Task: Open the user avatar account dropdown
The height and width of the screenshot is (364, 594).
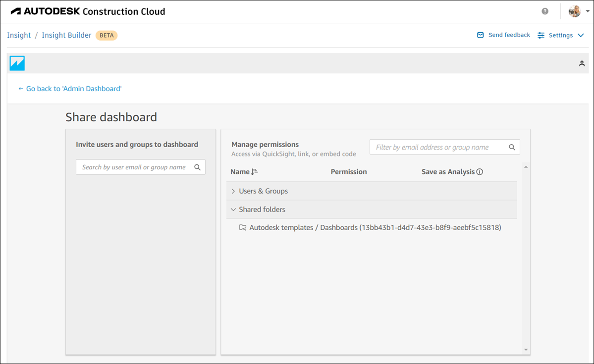Action: (x=575, y=11)
